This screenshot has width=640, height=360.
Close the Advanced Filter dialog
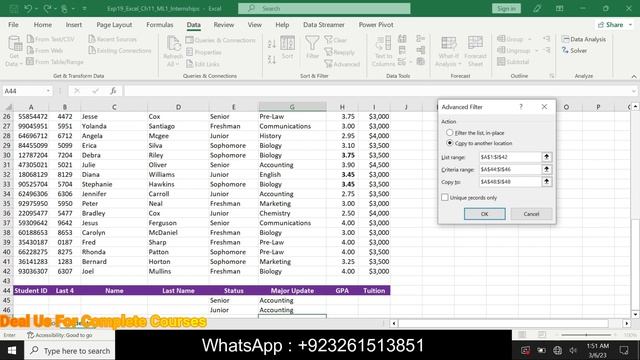[x=544, y=107]
